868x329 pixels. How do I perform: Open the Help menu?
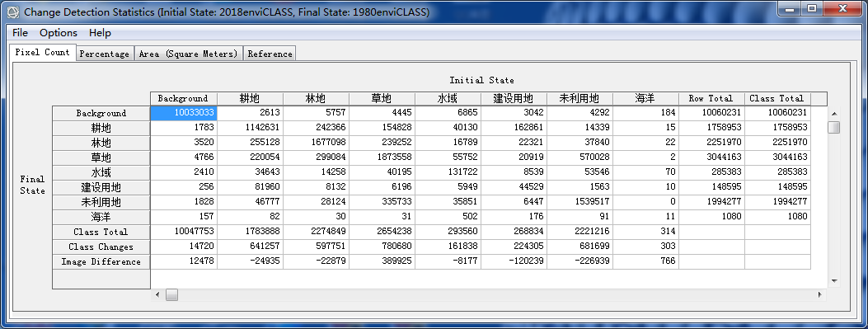[100, 33]
